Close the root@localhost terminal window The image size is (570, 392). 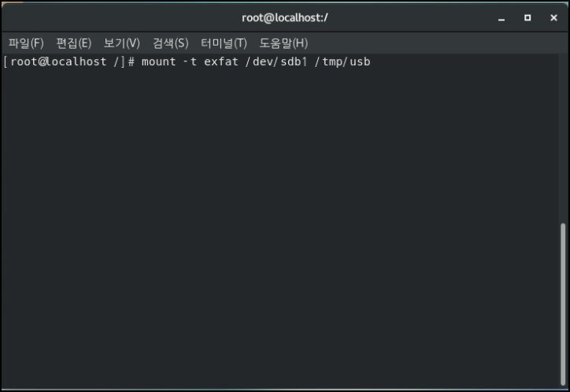pos(553,18)
